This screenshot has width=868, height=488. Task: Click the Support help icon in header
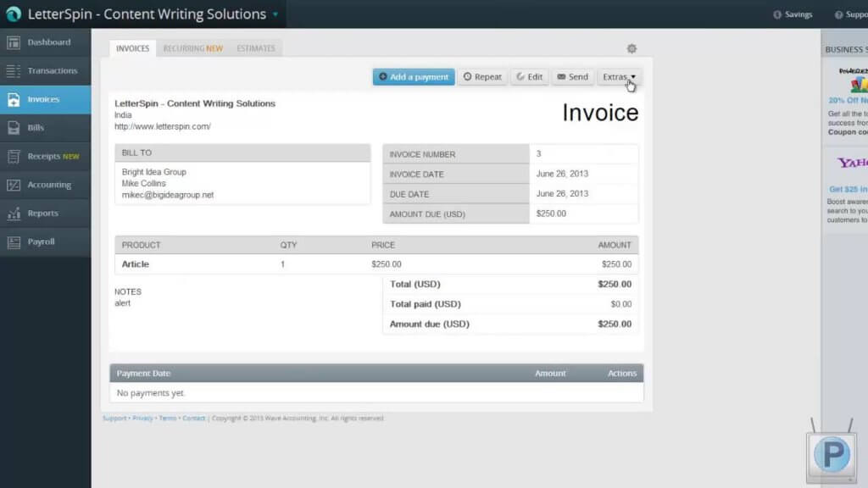point(838,14)
